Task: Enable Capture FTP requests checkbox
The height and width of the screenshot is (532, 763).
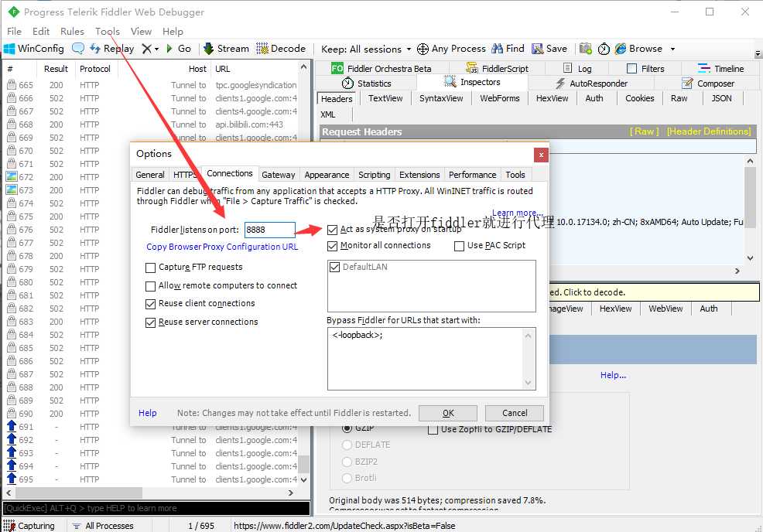Action: tap(150, 268)
